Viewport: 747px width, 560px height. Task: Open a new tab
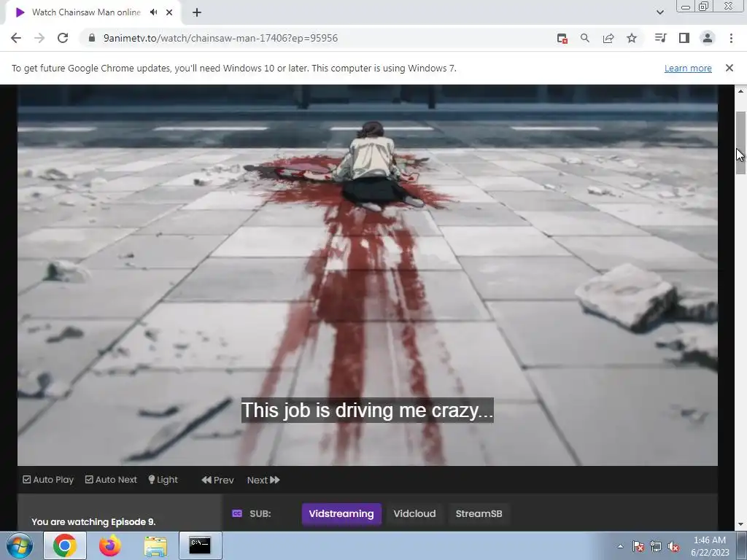point(197,12)
